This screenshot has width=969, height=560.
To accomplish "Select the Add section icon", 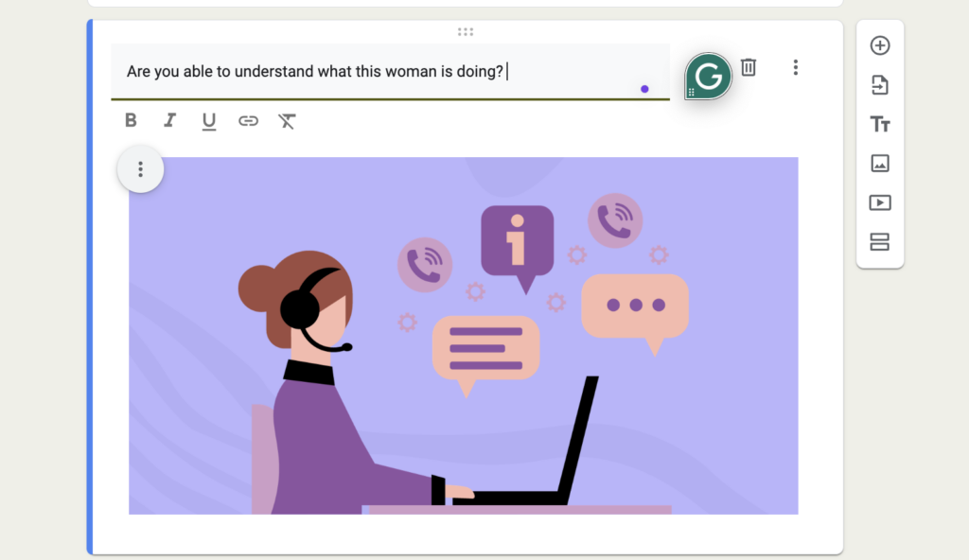I will pyautogui.click(x=880, y=242).
